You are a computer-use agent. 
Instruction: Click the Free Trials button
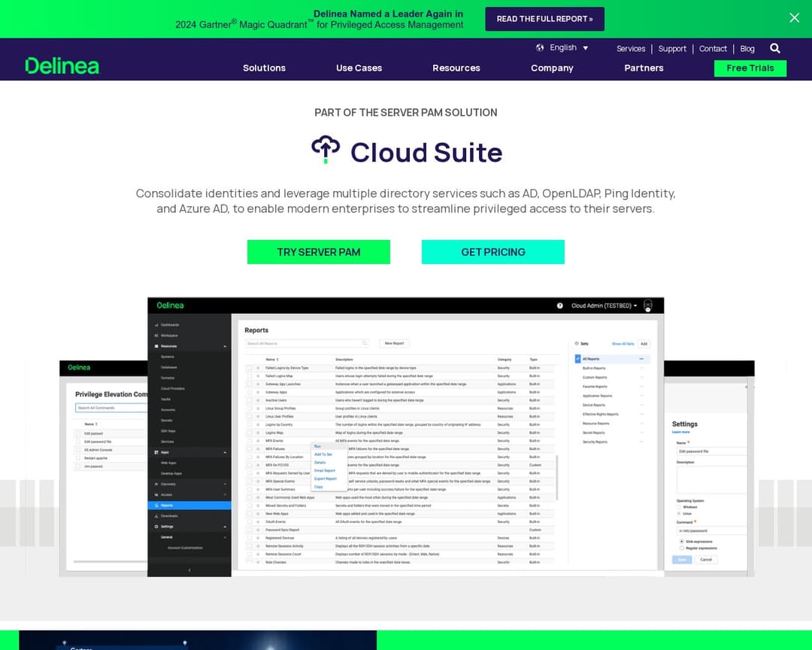[x=750, y=68]
